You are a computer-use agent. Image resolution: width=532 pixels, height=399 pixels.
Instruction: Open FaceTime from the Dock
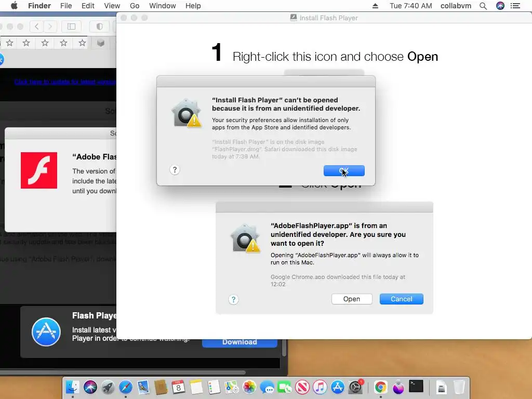tap(285, 387)
